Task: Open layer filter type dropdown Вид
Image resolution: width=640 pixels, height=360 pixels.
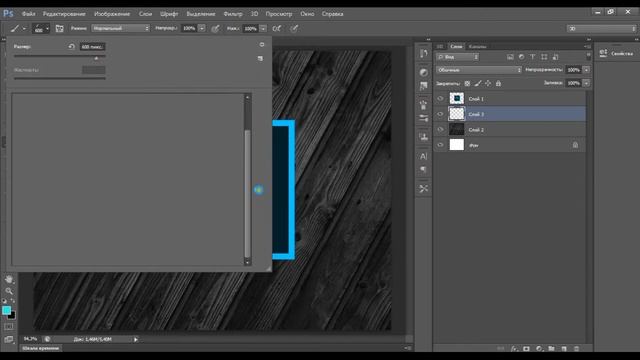Action: pyautogui.click(x=458, y=57)
